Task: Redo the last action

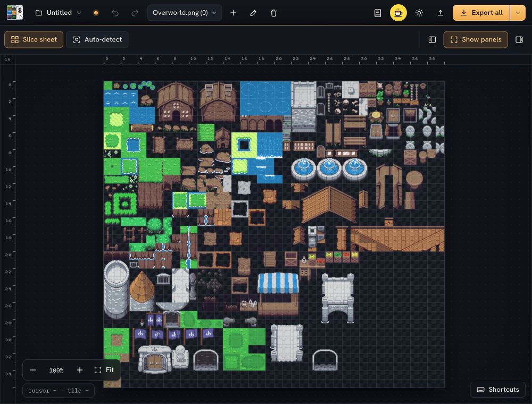Action: 135,13
